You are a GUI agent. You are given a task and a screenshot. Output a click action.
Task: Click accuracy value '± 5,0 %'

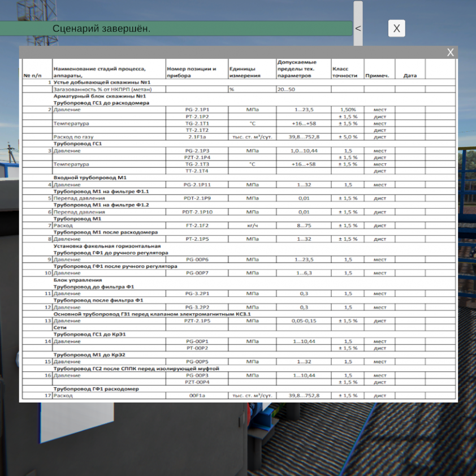pyautogui.click(x=348, y=137)
